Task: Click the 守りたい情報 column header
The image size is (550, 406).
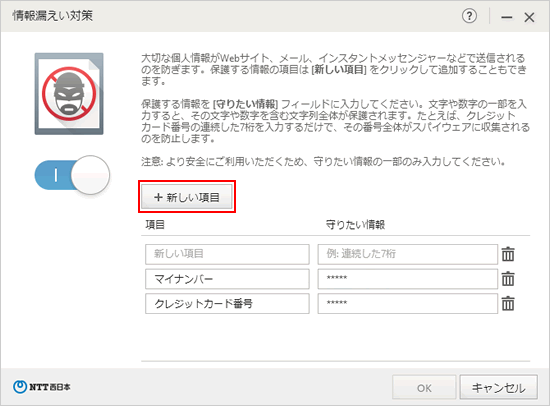Action: pyautogui.click(x=355, y=225)
